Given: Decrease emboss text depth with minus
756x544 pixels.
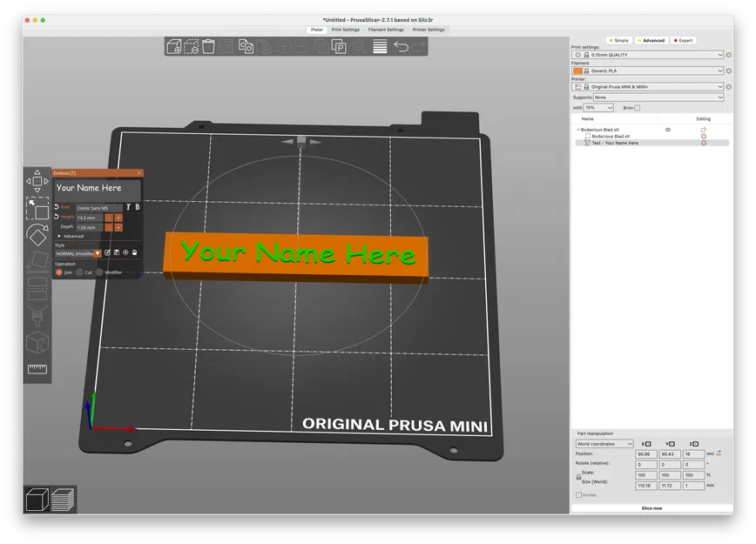Looking at the screenshot, I should pos(109,227).
